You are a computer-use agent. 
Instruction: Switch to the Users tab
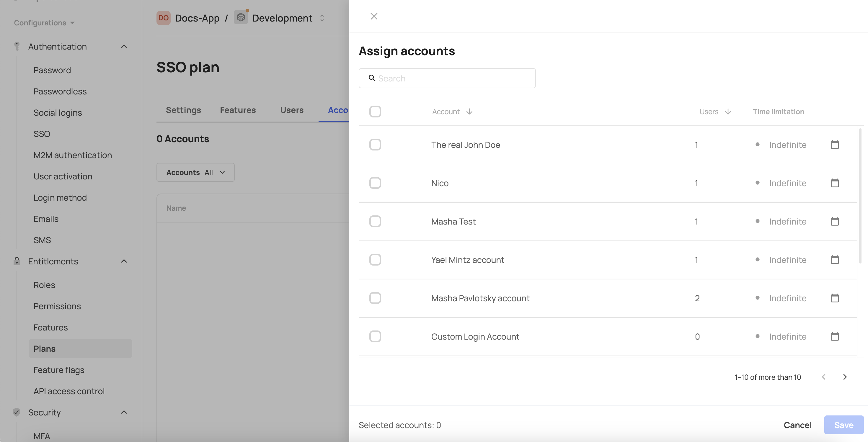click(x=291, y=110)
